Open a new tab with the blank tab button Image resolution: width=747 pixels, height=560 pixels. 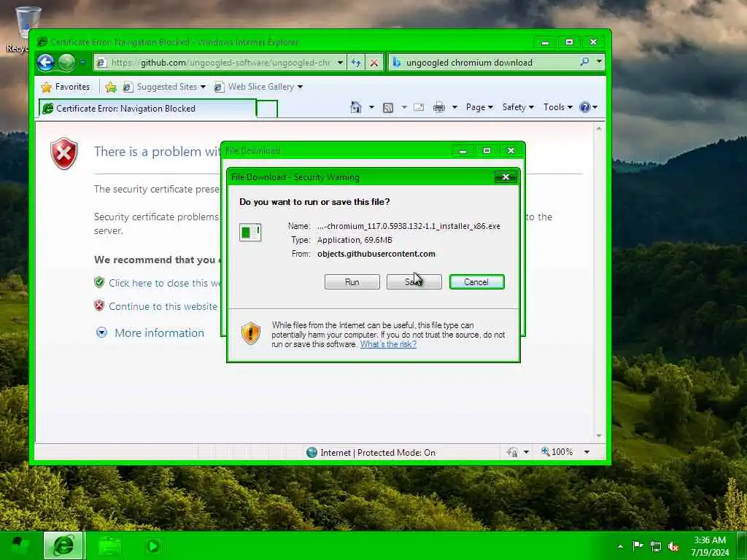[x=267, y=109]
